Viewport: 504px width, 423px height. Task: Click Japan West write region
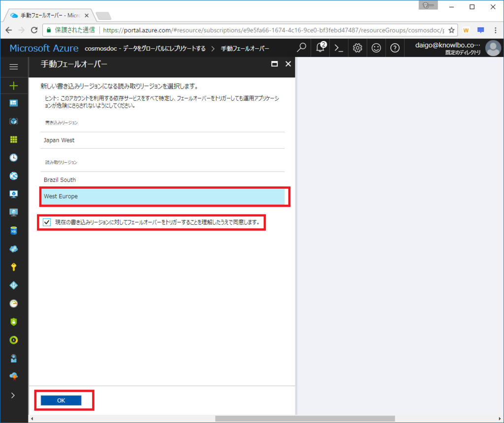pyautogui.click(x=162, y=140)
